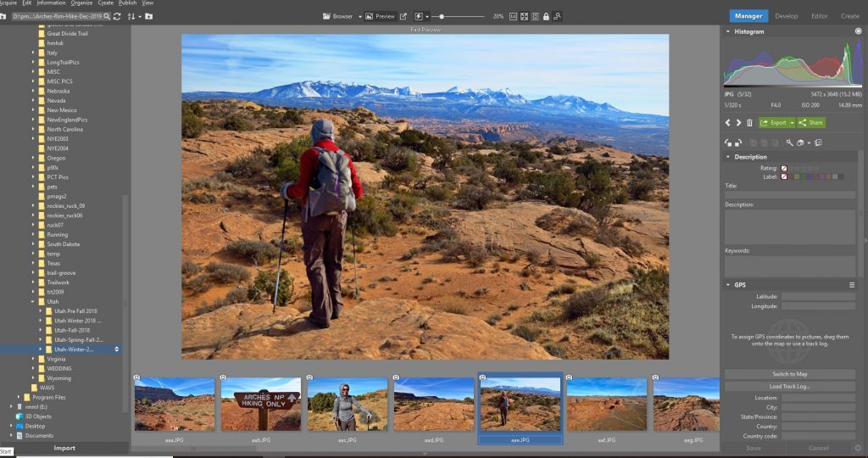This screenshot has height=458, width=868.
Task: Click the search magnifier in path bar
Action: tap(105, 16)
